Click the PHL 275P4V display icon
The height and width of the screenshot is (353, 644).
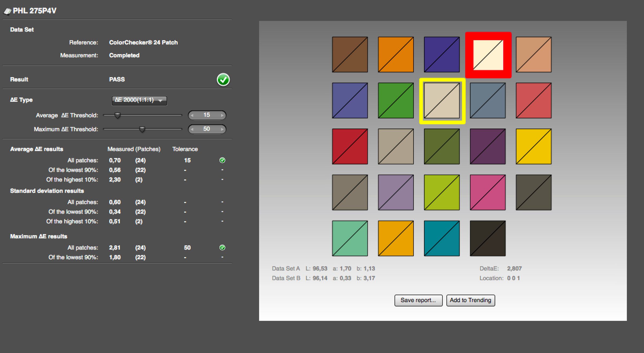(7, 11)
